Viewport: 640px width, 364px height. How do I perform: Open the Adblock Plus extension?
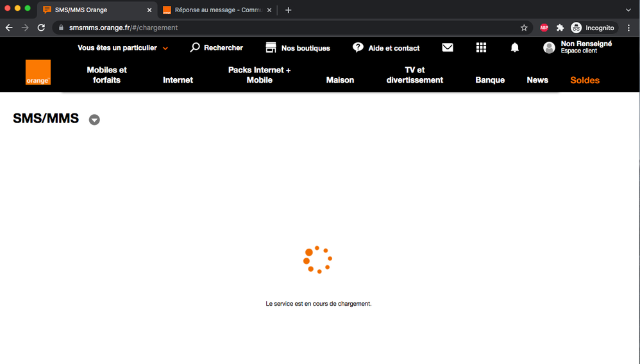544,28
